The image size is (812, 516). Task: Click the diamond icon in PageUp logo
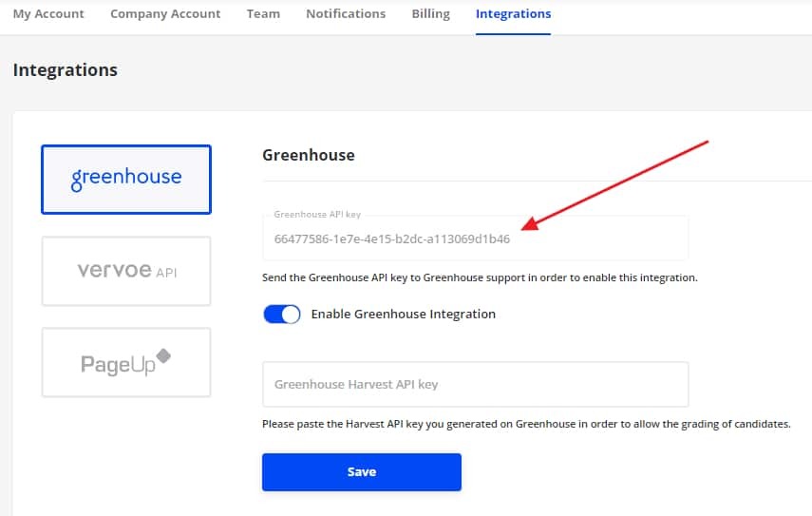click(x=163, y=355)
